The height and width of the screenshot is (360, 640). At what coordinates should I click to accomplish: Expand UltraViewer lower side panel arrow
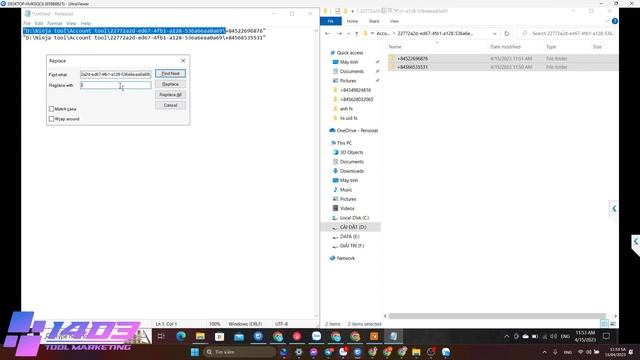(x=636, y=242)
